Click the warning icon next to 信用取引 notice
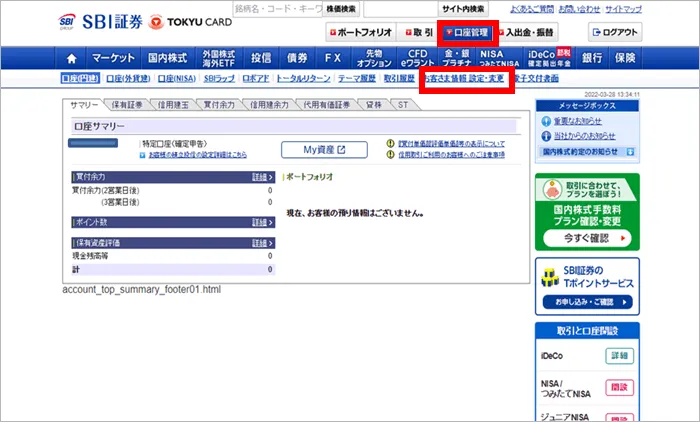The image size is (700, 422). (x=390, y=155)
